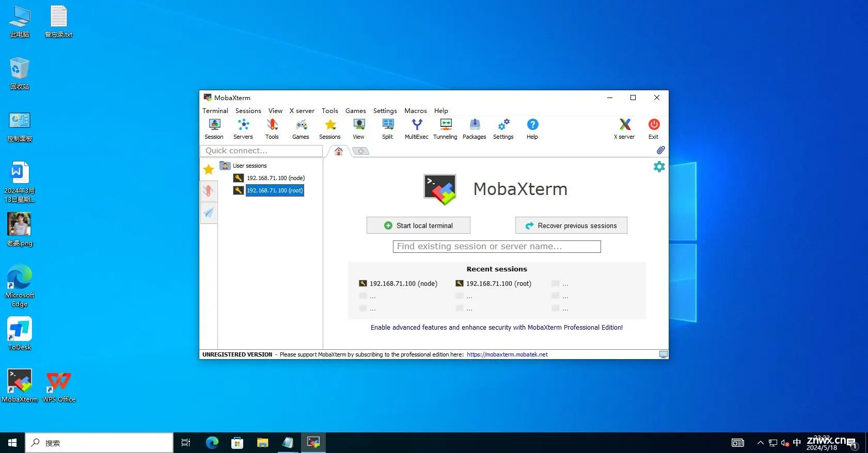Toggle the X server toolbar icon
This screenshot has height=453, width=868.
(625, 129)
